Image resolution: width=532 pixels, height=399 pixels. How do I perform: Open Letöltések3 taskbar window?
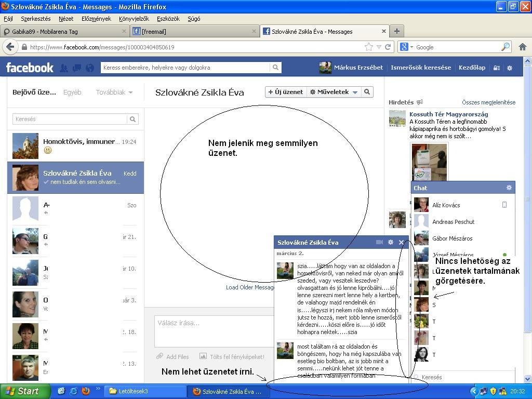point(144,391)
